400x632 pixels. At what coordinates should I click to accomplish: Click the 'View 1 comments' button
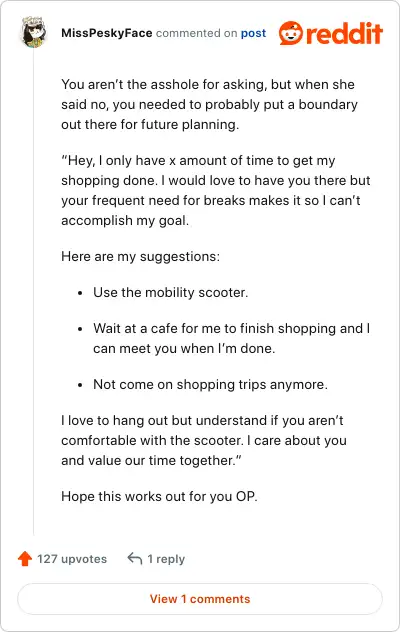200,599
